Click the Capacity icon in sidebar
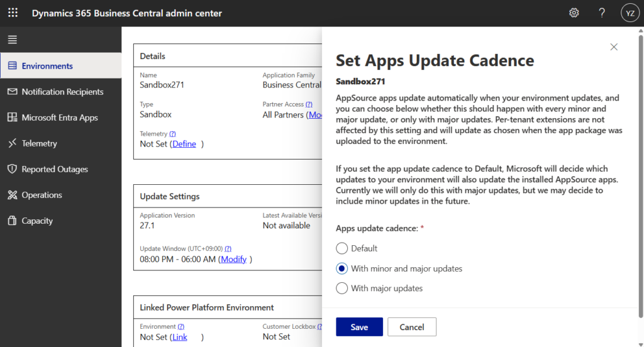Viewport: 644px width, 347px height. [x=12, y=221]
